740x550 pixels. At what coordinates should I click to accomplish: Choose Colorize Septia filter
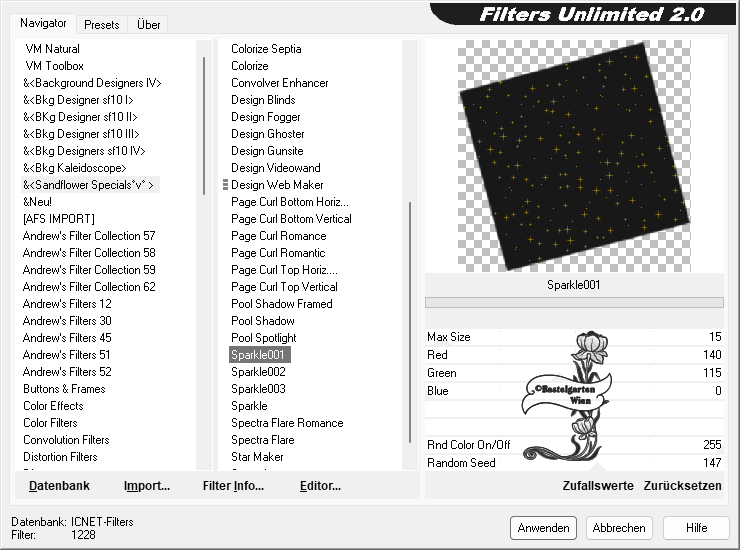pyautogui.click(x=266, y=49)
